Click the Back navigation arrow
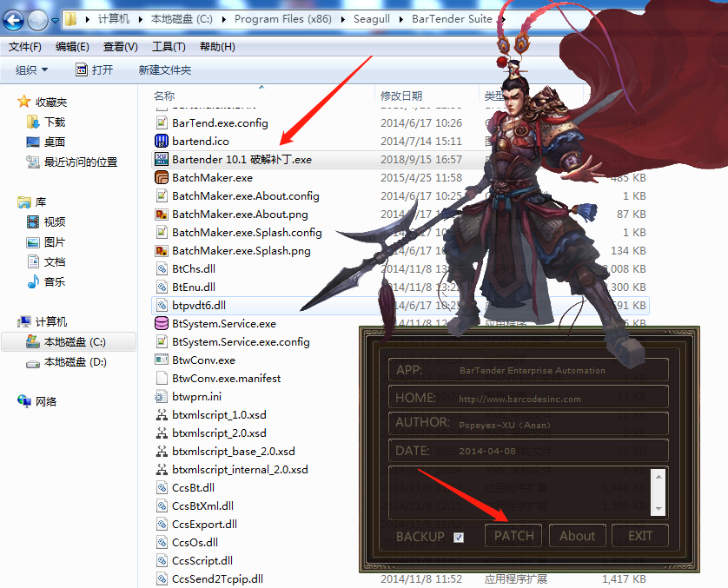This screenshot has width=728, height=588. point(13,20)
